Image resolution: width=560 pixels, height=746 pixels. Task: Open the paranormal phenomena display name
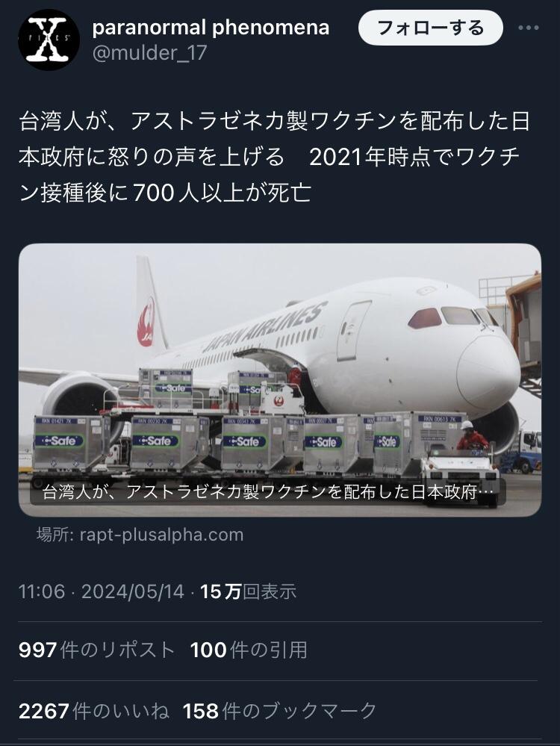click(211, 28)
